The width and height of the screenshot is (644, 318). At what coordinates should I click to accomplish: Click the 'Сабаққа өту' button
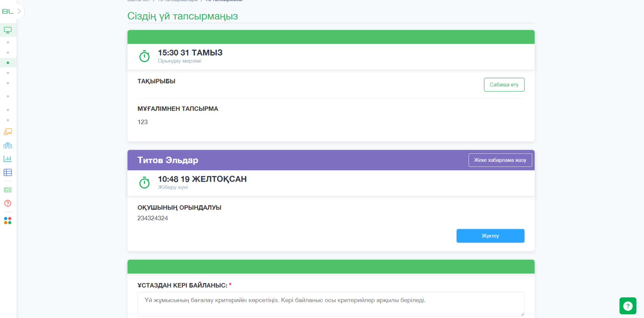(x=504, y=85)
